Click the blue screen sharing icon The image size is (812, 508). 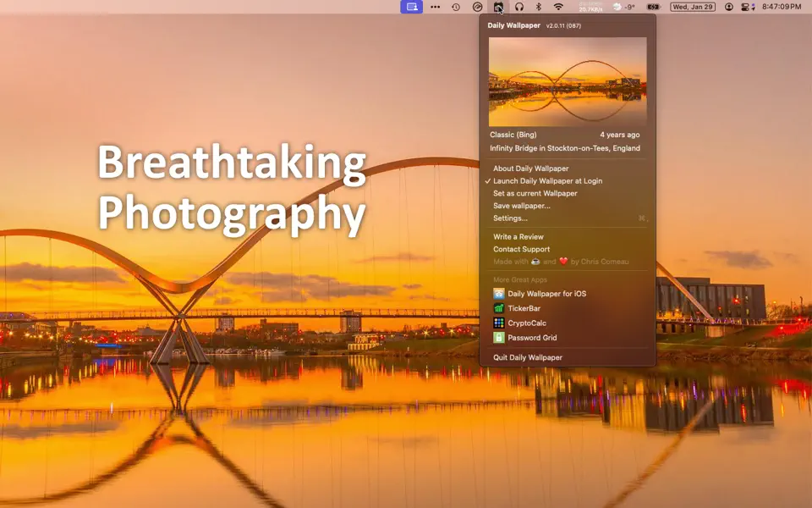[x=411, y=7]
